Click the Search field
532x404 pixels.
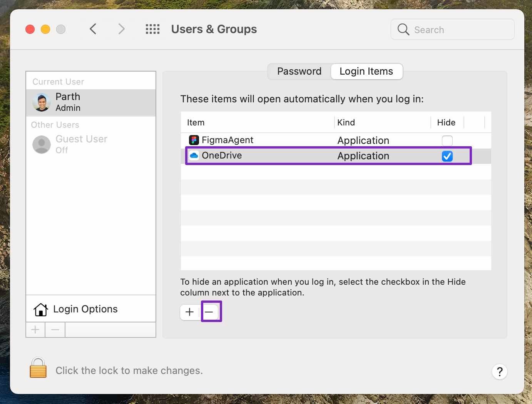coord(453,29)
